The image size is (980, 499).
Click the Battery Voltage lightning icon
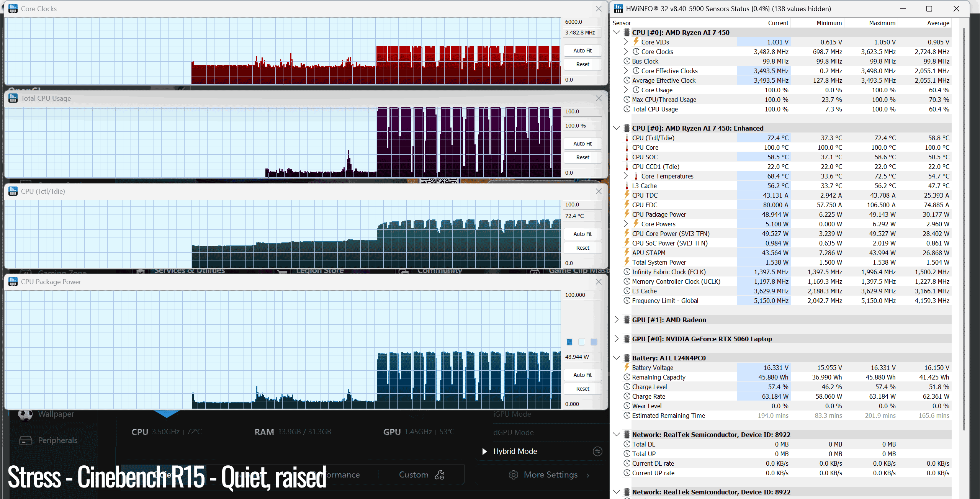[627, 367]
